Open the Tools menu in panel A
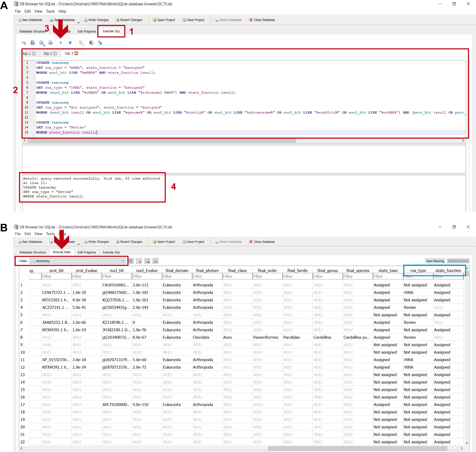Viewport: 476px width, 452px height. coord(50,11)
